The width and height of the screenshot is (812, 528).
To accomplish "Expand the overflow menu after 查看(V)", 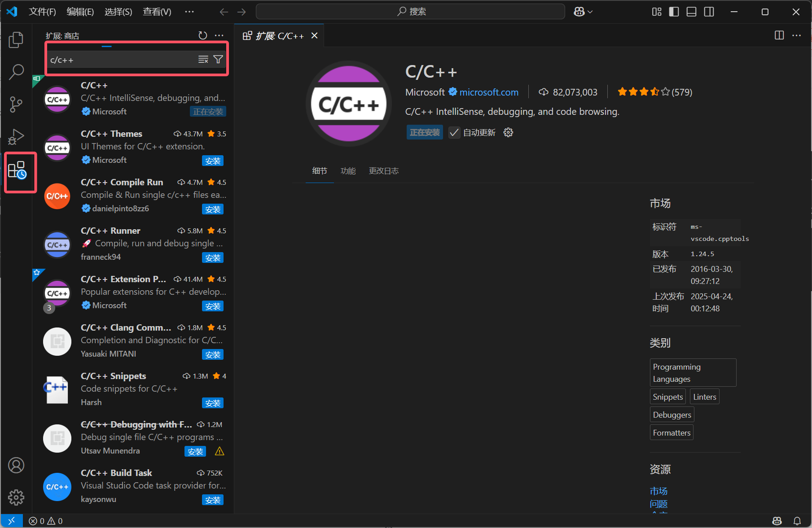I will (189, 12).
